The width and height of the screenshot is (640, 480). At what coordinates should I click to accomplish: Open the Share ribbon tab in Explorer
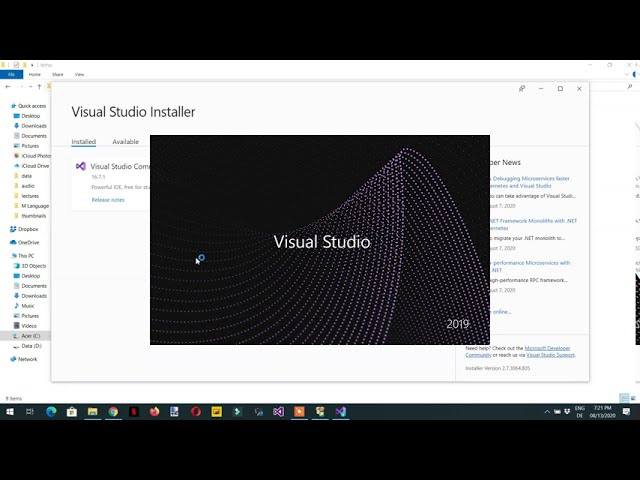pos(58,74)
